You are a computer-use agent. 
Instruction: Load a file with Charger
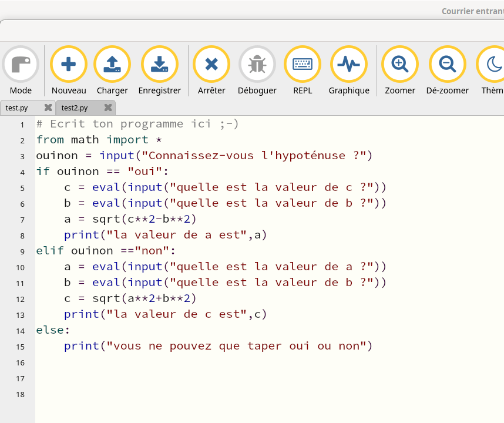(112, 64)
